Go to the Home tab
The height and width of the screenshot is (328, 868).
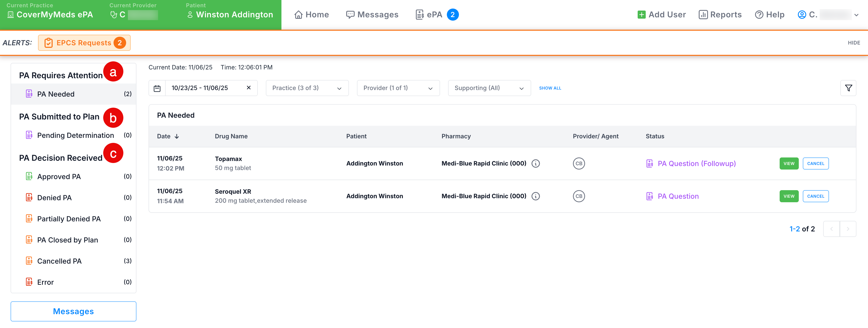click(x=311, y=15)
